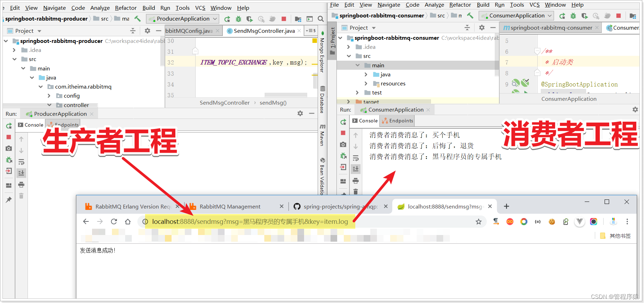Image resolution: width=644 pixels, height=303 pixels.
Task: Rerun ProducerApplication from the Run panel
Action: (x=9, y=126)
